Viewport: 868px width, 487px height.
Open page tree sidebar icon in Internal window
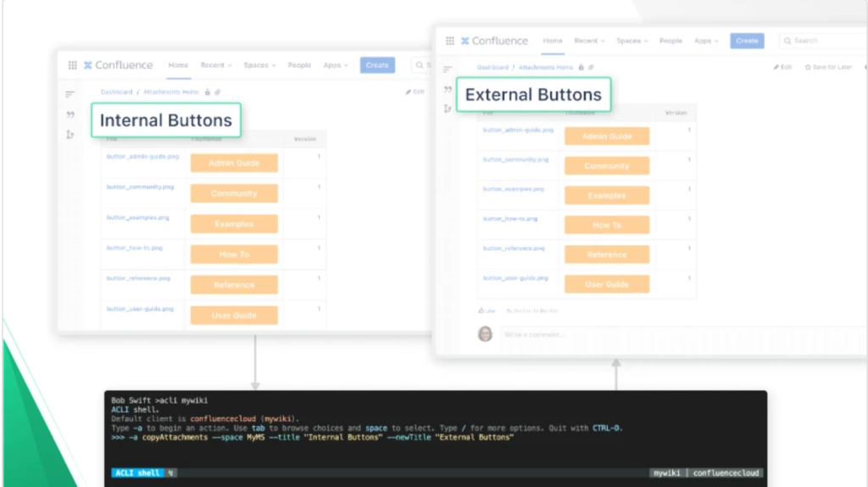click(70, 94)
